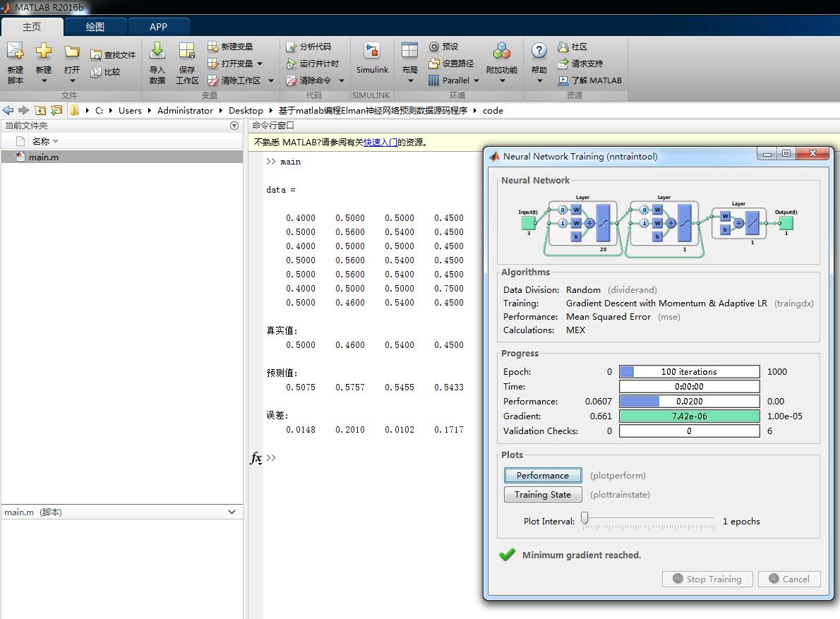
Task: Click Cancel in nntraintool window
Action: click(x=789, y=579)
